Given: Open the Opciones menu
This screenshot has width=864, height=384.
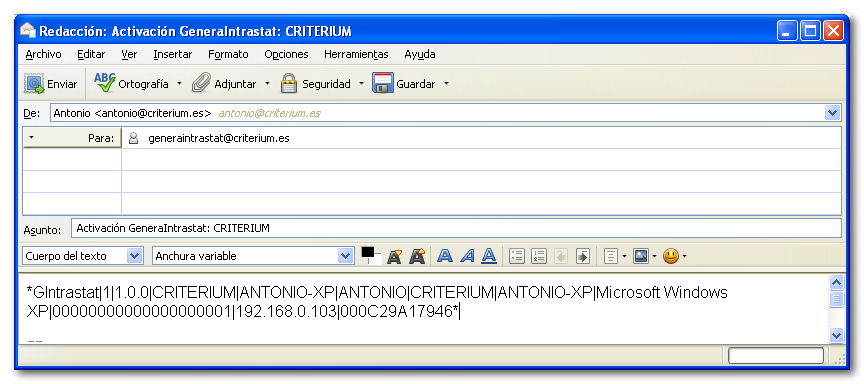Looking at the screenshot, I should click(286, 55).
